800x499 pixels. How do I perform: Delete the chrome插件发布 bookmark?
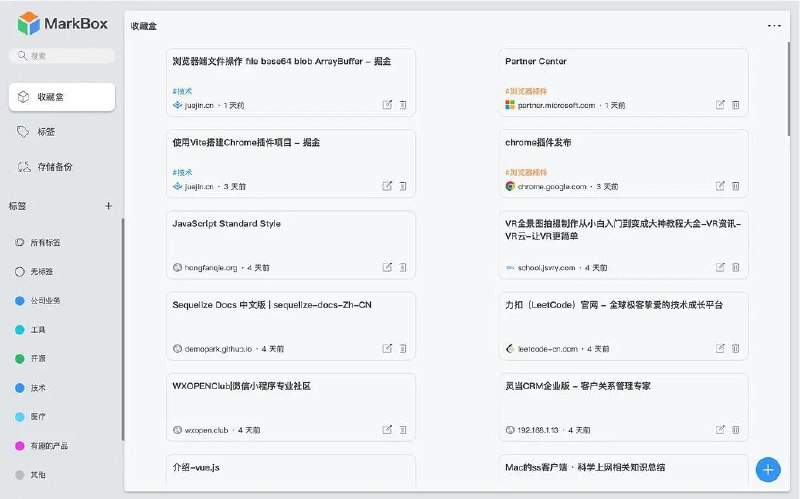(x=736, y=186)
